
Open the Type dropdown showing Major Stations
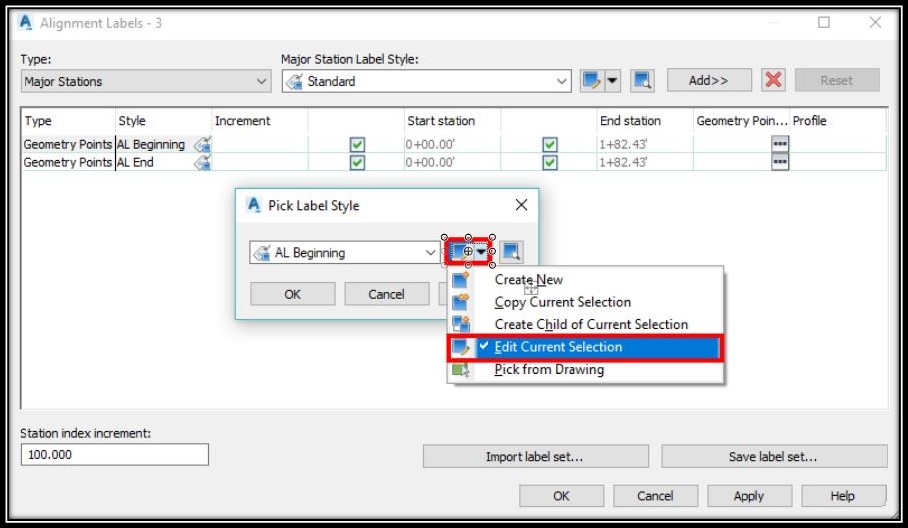[146, 82]
